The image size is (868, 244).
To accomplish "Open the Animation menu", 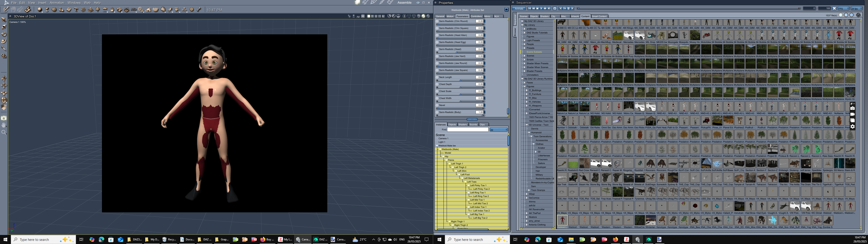I will [57, 3].
